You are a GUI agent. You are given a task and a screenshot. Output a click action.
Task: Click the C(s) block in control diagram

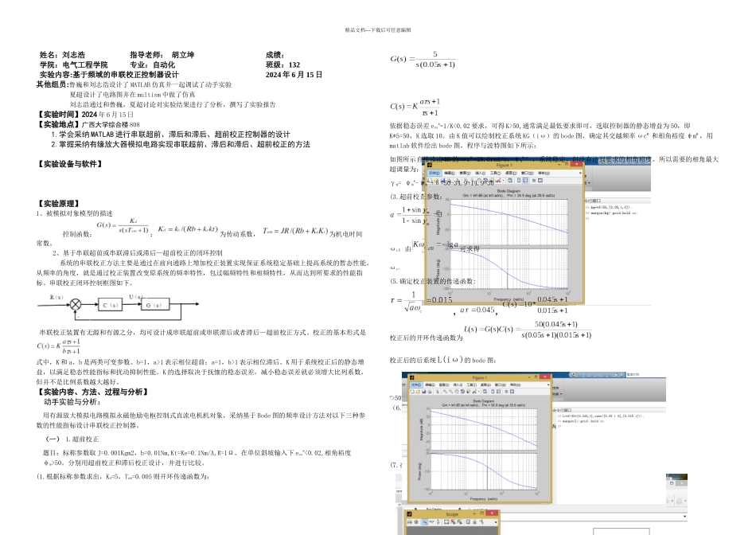click(110, 305)
